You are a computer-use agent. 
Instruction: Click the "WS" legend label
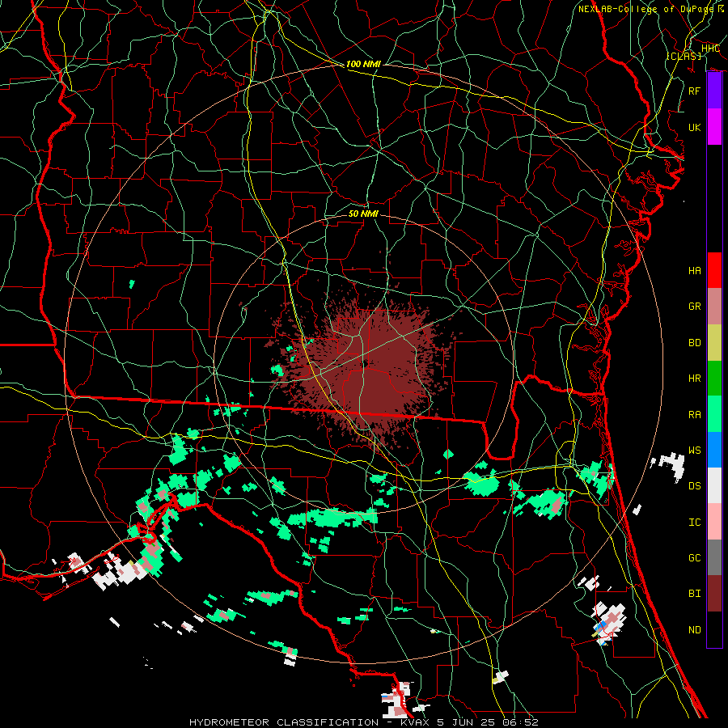[694, 451]
